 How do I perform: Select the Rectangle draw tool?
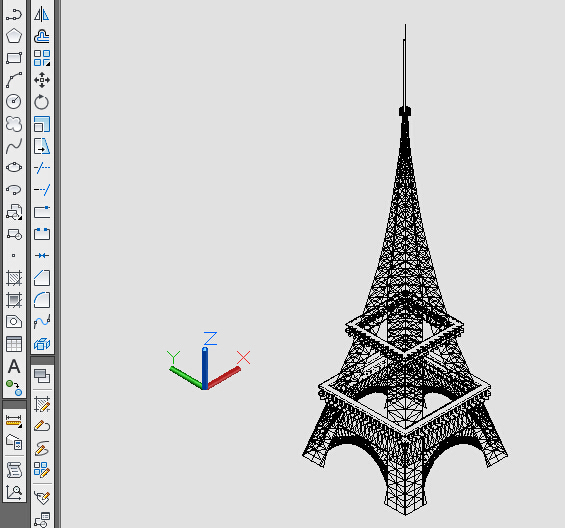tap(14, 58)
